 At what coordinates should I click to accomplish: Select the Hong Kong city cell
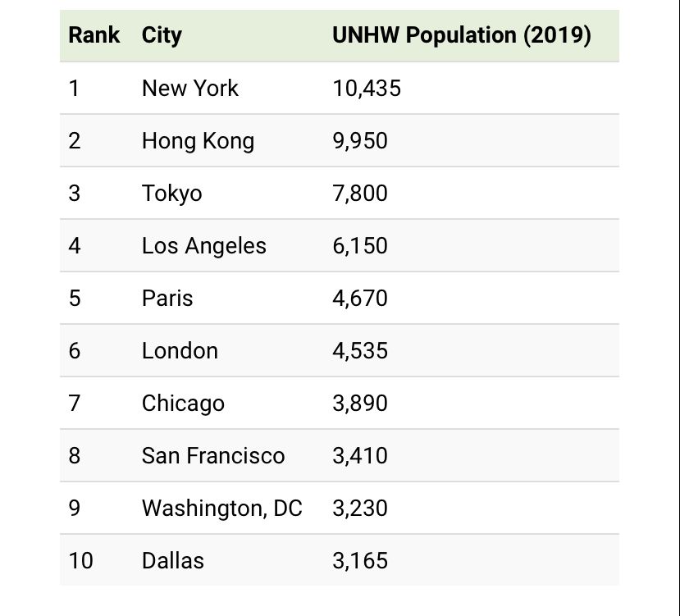(x=198, y=140)
